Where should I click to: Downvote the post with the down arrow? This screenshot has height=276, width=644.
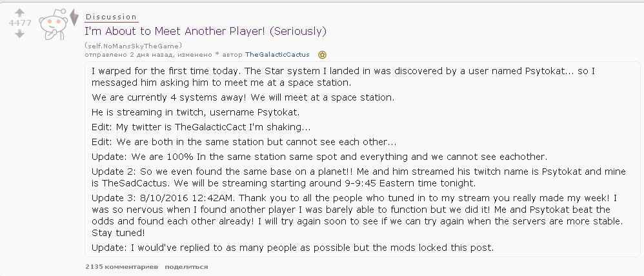tap(19, 34)
